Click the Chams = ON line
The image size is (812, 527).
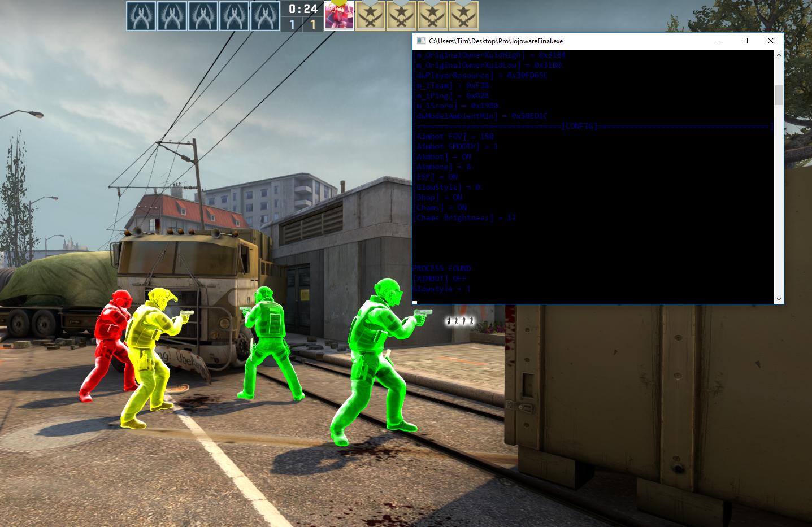441,208
